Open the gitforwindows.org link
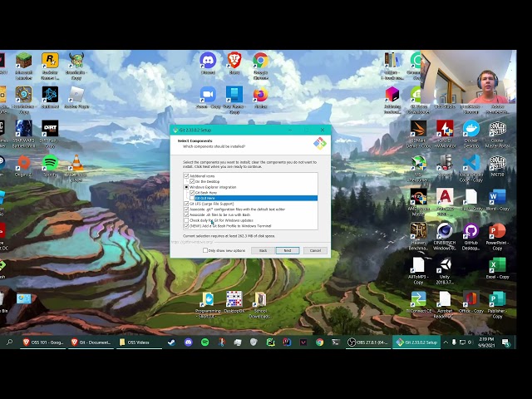 (192, 242)
